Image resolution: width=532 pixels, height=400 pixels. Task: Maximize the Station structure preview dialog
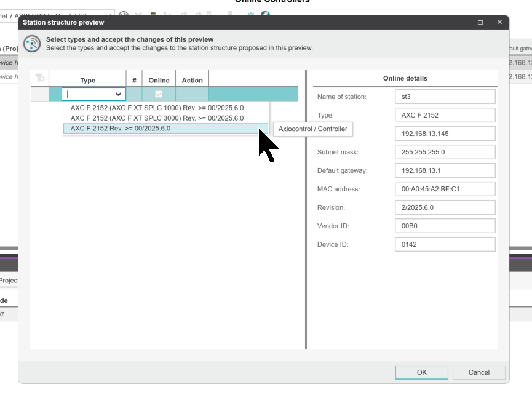pyautogui.click(x=480, y=22)
